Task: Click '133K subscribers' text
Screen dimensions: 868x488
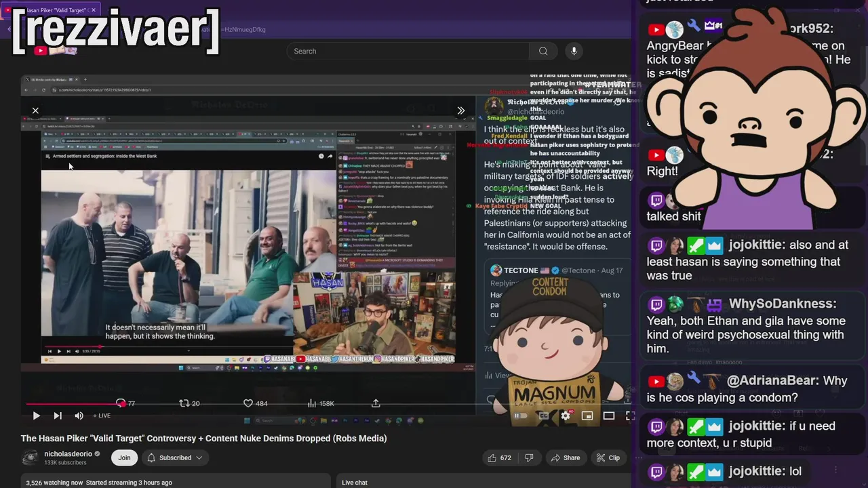Action: point(65,463)
